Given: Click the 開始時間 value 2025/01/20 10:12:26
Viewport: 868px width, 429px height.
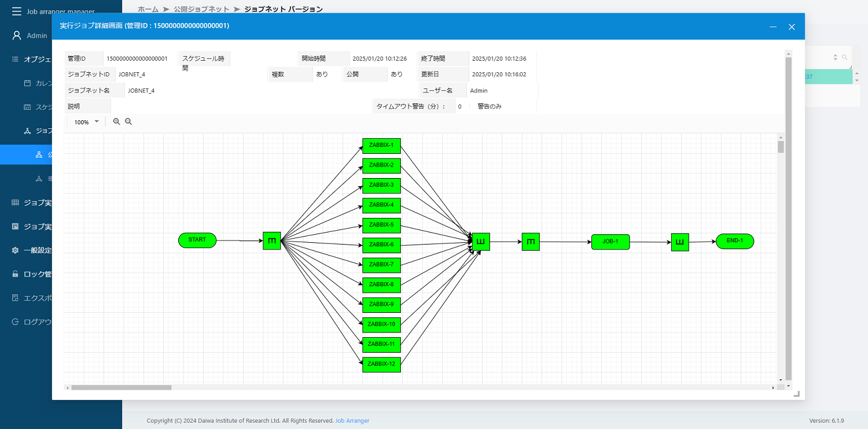Looking at the screenshot, I should [380, 58].
